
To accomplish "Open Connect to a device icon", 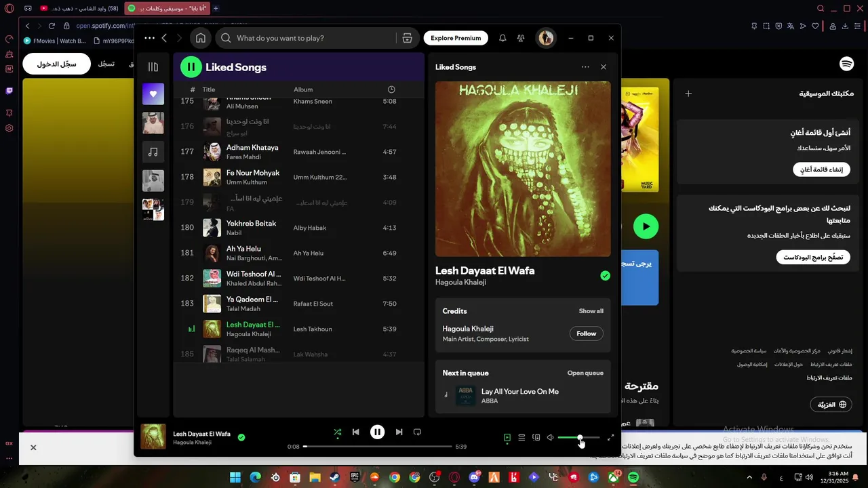I will click(536, 438).
